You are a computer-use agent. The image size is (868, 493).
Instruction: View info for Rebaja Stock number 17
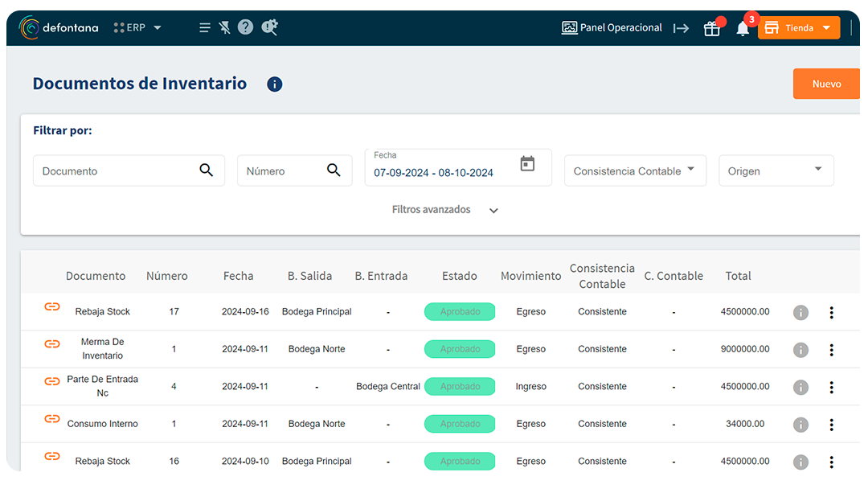tap(800, 312)
